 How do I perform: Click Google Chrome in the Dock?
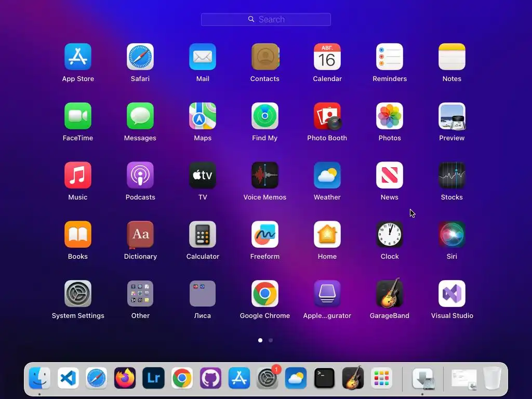[x=182, y=378]
